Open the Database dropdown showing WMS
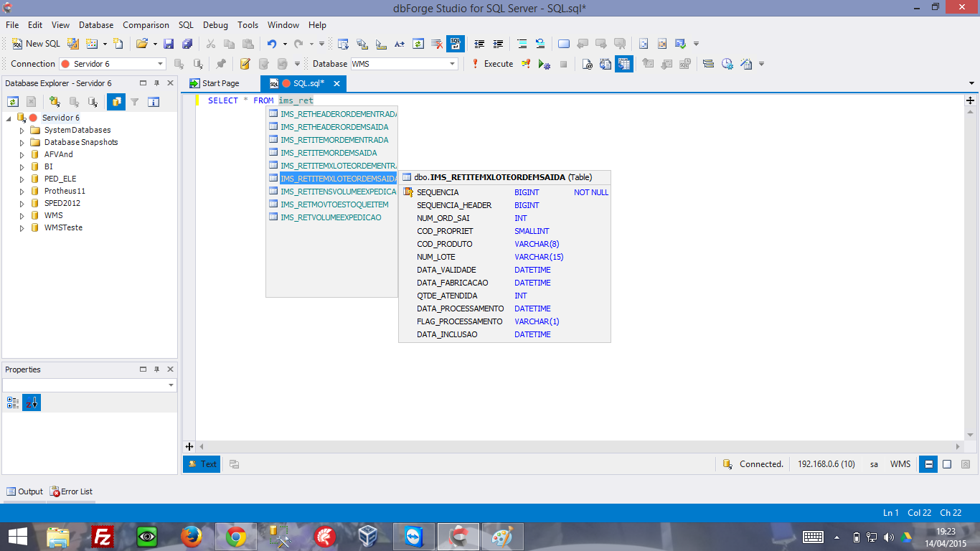 (451, 64)
